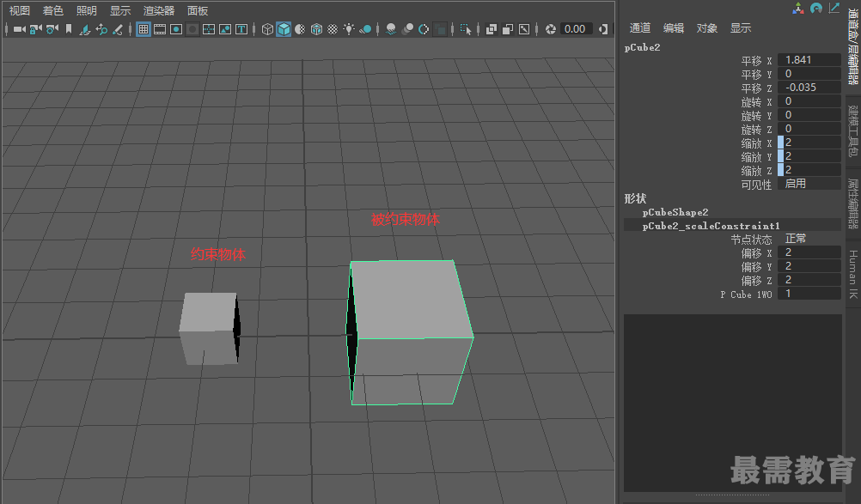The image size is (861, 504).
Task: Open the 渲染器 renderer menu
Action: point(159,11)
